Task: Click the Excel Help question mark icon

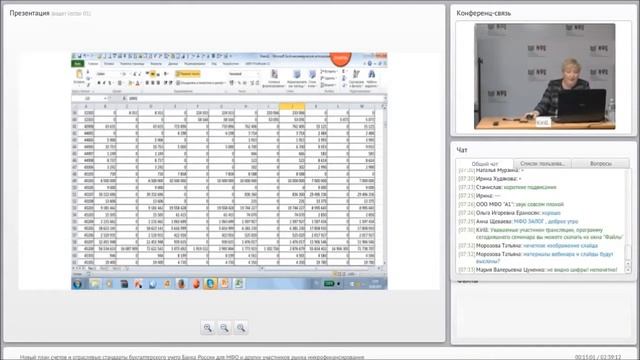Action: point(369,63)
